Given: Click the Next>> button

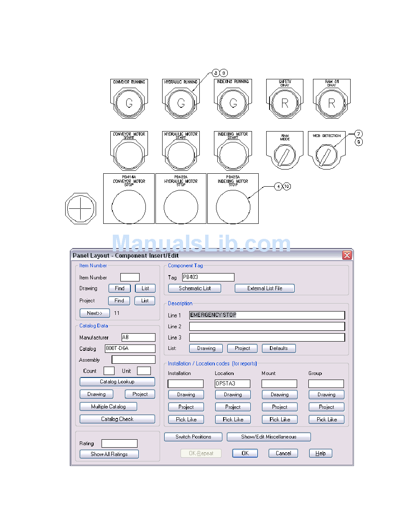Looking at the screenshot, I should [x=95, y=313].
